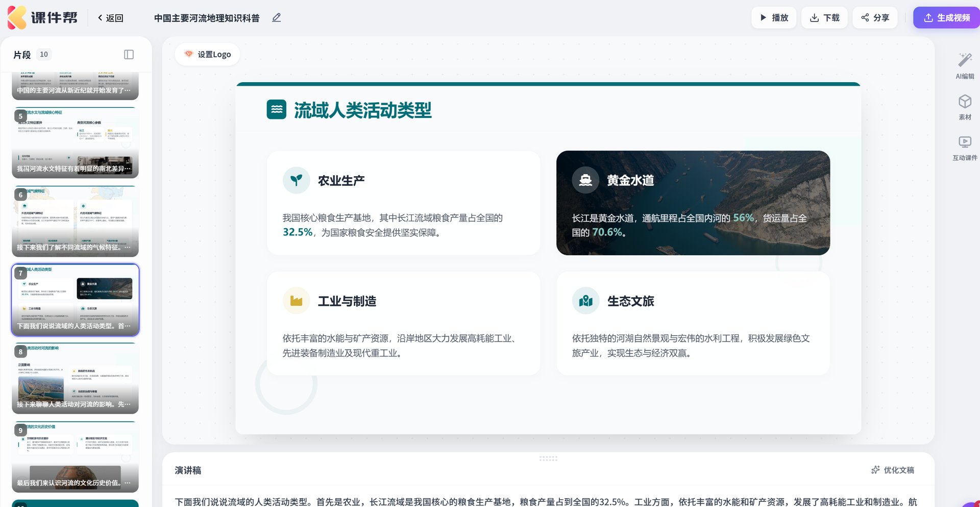Image resolution: width=980 pixels, height=507 pixels.
Task: Click the 片段 segment count badge 10
Action: [44, 55]
